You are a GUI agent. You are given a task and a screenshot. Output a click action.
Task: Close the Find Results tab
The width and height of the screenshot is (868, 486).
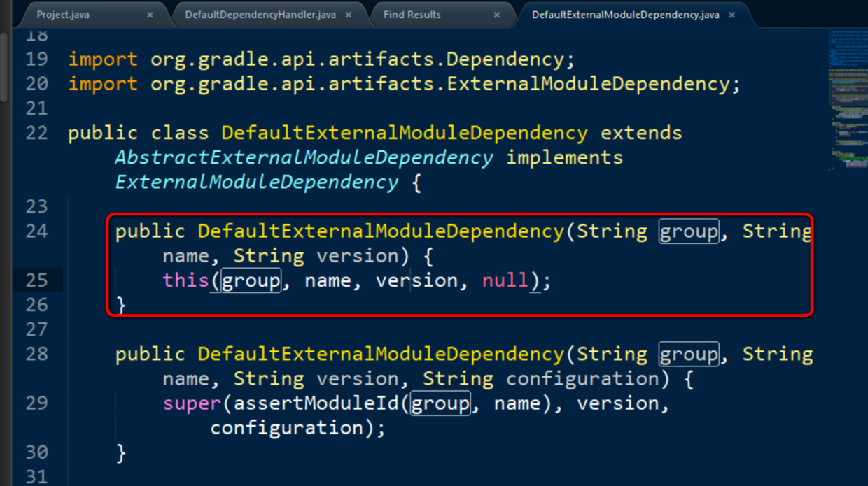pos(496,14)
